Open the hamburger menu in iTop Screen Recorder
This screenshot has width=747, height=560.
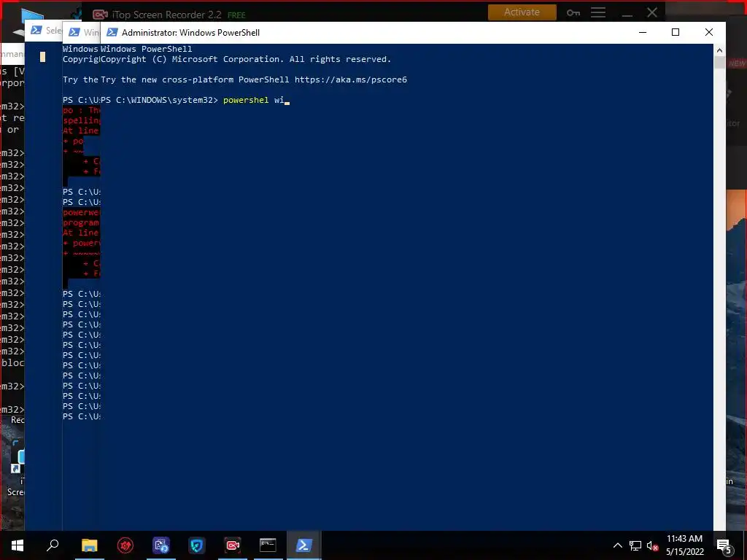coord(598,13)
